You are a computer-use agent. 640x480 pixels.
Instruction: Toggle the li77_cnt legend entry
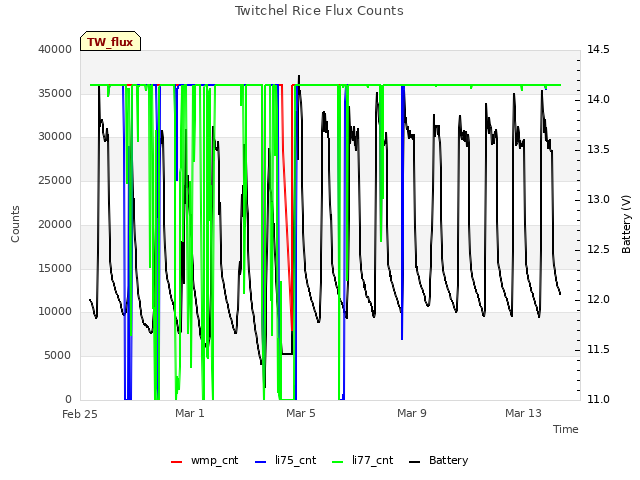coord(363,460)
